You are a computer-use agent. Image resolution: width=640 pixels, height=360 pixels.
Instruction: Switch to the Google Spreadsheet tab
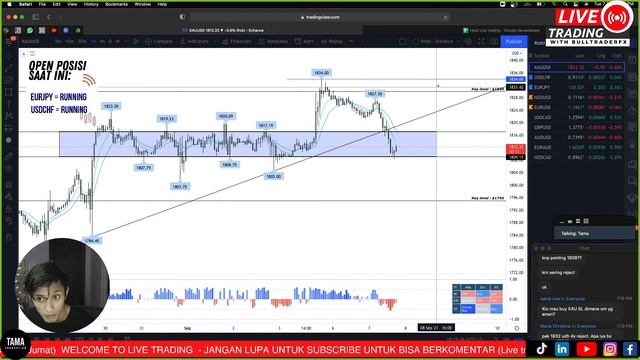click(501, 30)
